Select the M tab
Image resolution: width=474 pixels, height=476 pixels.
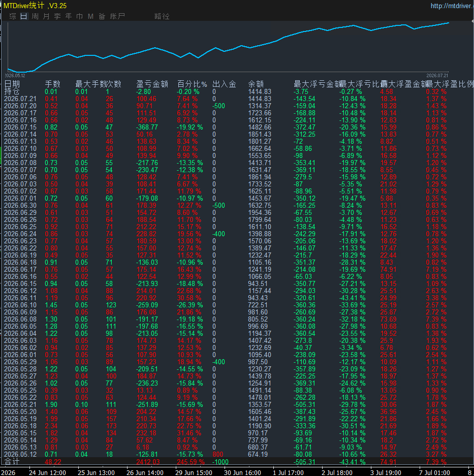90,16
